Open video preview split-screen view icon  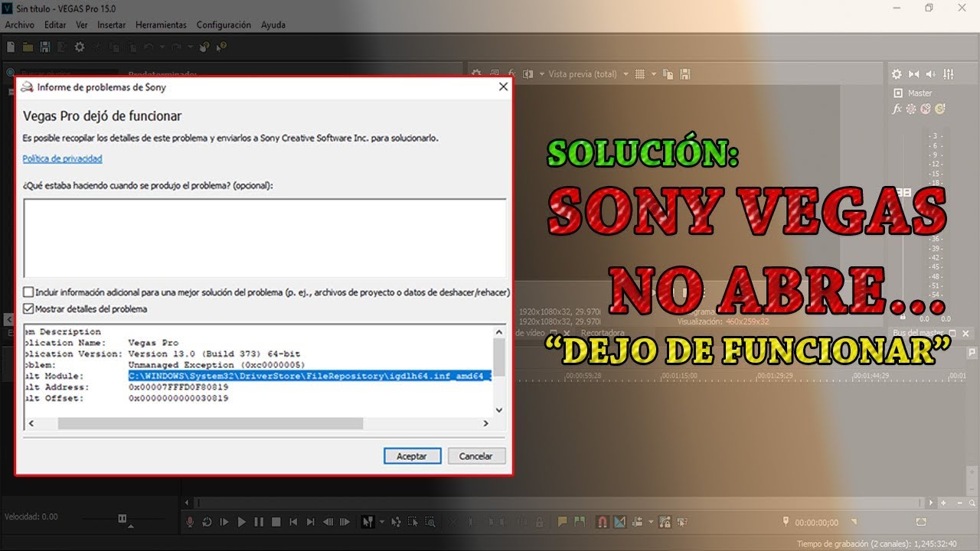528,74
